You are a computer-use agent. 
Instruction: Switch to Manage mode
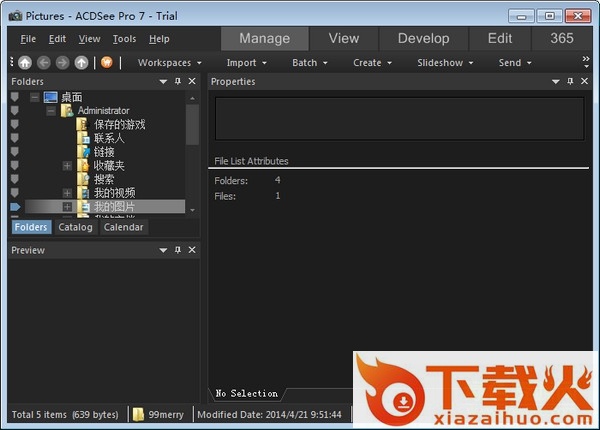tap(265, 39)
